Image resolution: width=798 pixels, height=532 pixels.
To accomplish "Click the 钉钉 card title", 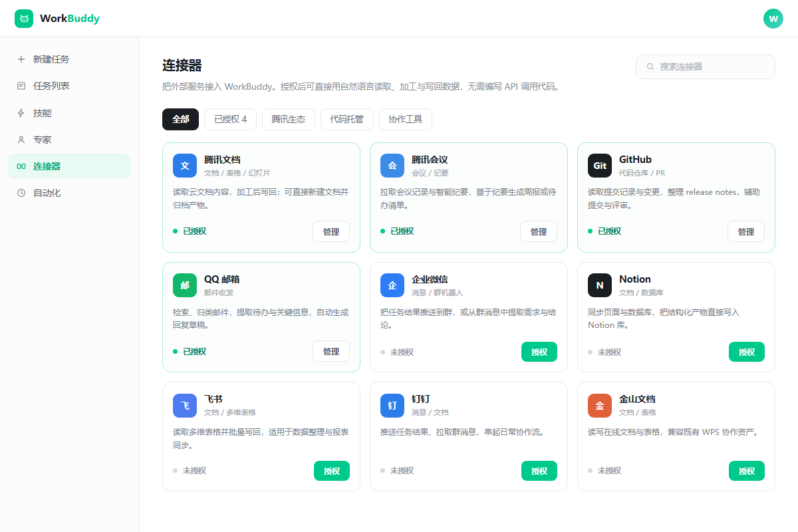I will [420, 399].
